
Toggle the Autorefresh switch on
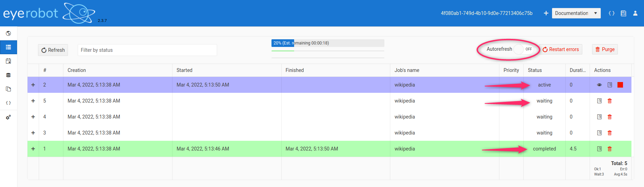click(x=523, y=49)
